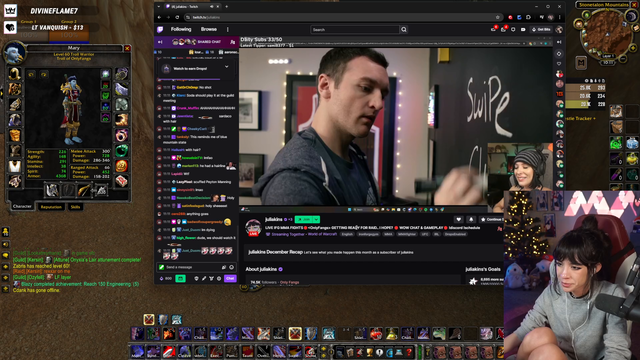The width and height of the screenshot is (640, 360).
Task: Expand the Watch to earn Drops banner
Action: (227, 67)
